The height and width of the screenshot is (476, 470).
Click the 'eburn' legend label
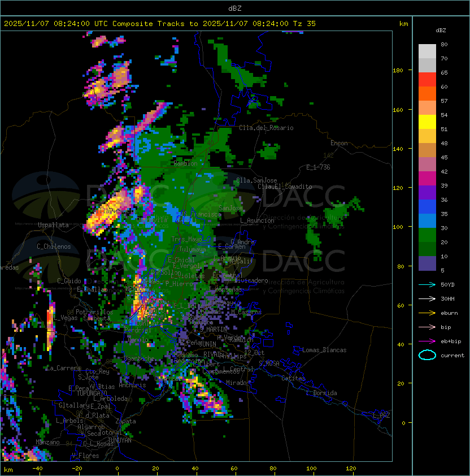pyautogui.click(x=449, y=313)
